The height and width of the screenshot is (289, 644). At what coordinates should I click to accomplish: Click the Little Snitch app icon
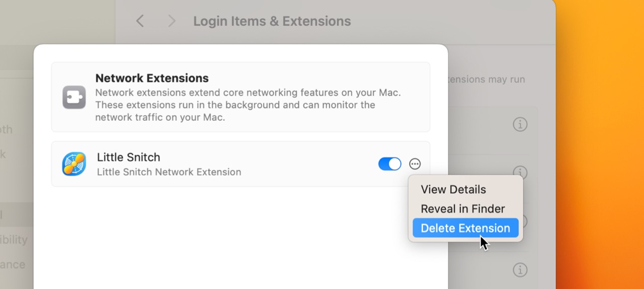tap(74, 164)
